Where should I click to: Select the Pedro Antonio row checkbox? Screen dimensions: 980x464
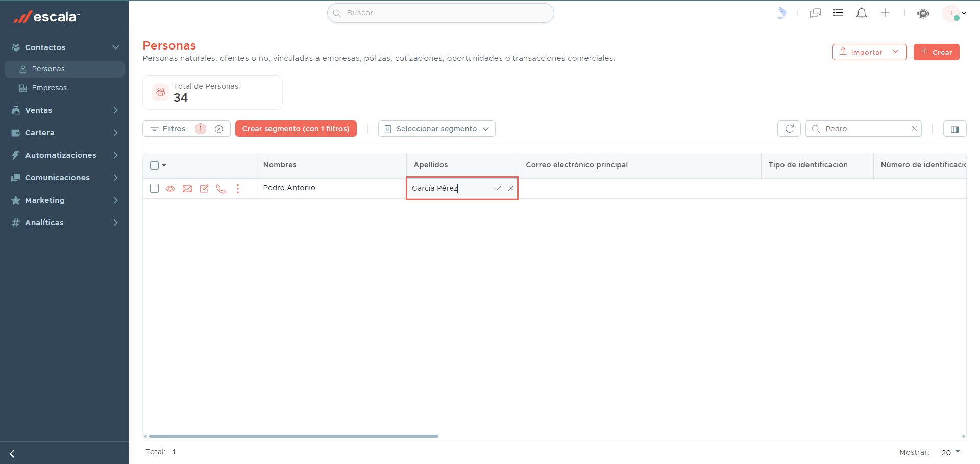(x=154, y=188)
